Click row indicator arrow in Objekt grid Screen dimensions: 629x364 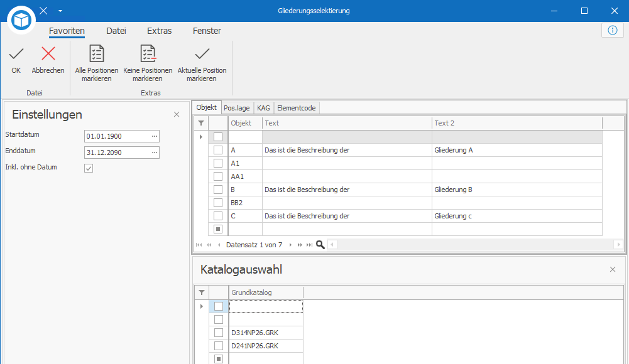coord(201,137)
